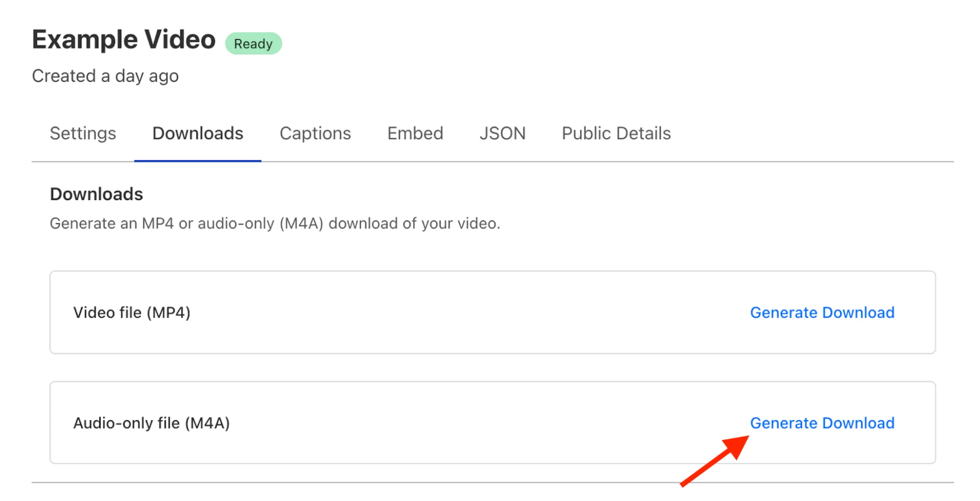Generate Download for the audio-only M4A file
The width and height of the screenshot is (980, 501).
(x=823, y=423)
